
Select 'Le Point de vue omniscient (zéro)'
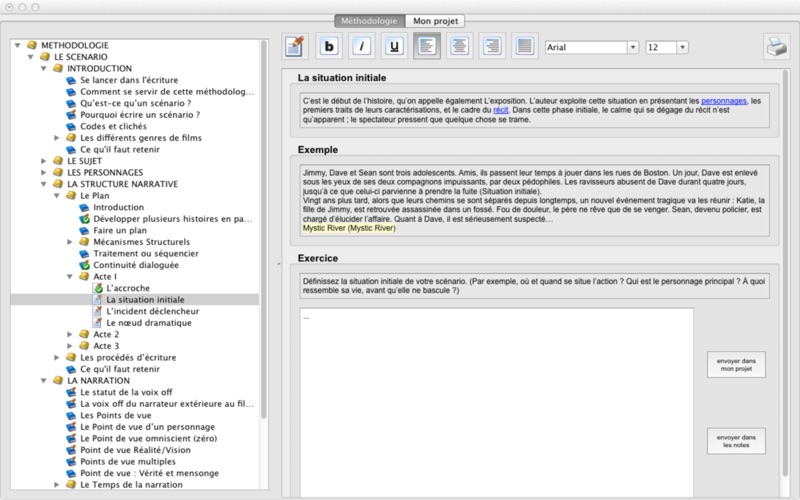148,439
